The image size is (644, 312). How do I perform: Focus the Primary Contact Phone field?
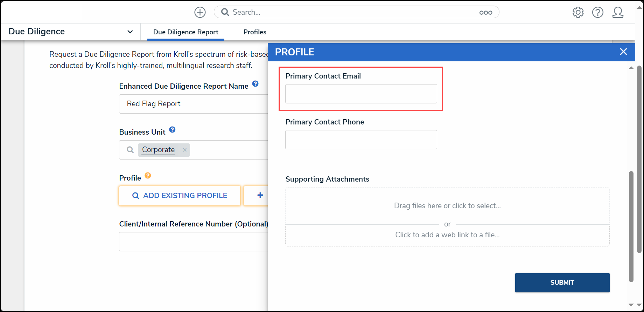pos(361,140)
